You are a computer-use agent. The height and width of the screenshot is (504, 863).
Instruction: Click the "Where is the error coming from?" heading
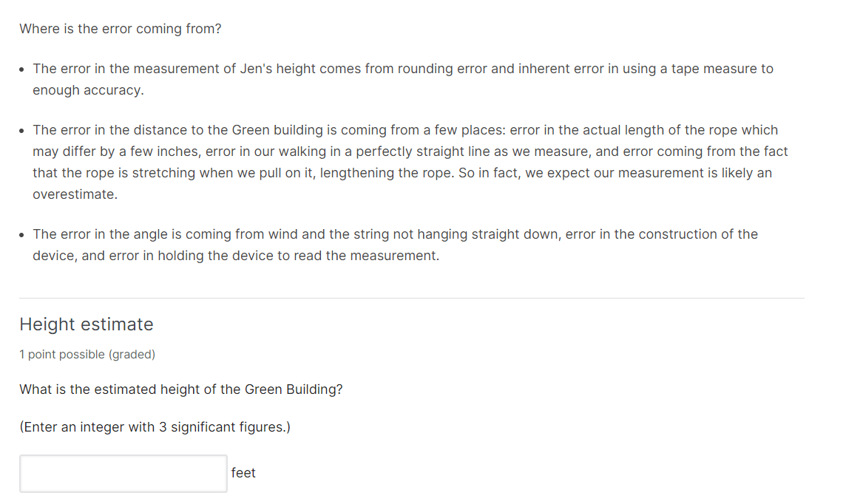coord(120,28)
